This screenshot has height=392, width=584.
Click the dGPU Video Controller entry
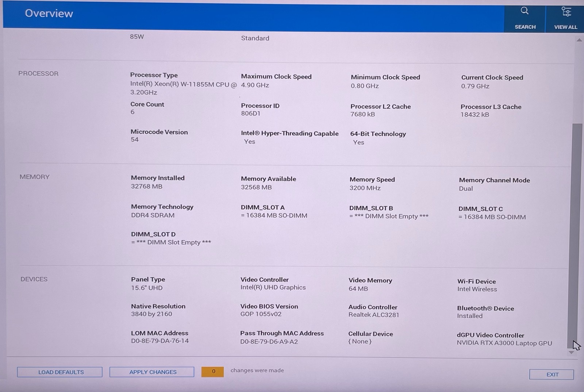coord(504,339)
